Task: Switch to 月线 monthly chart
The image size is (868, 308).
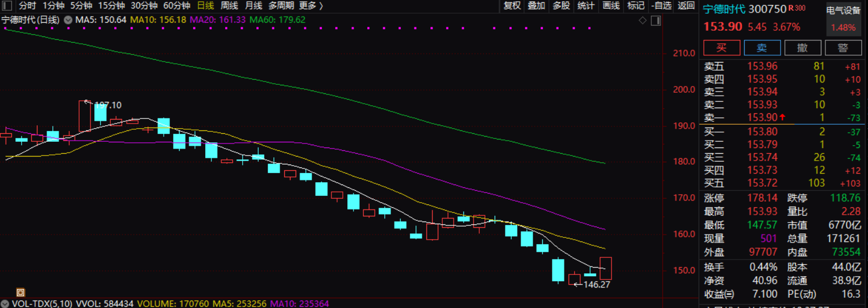Action: click(x=254, y=6)
